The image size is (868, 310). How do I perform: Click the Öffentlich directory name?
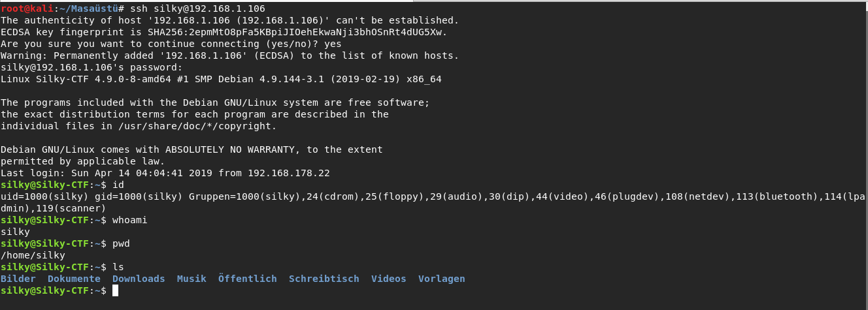[248, 279]
